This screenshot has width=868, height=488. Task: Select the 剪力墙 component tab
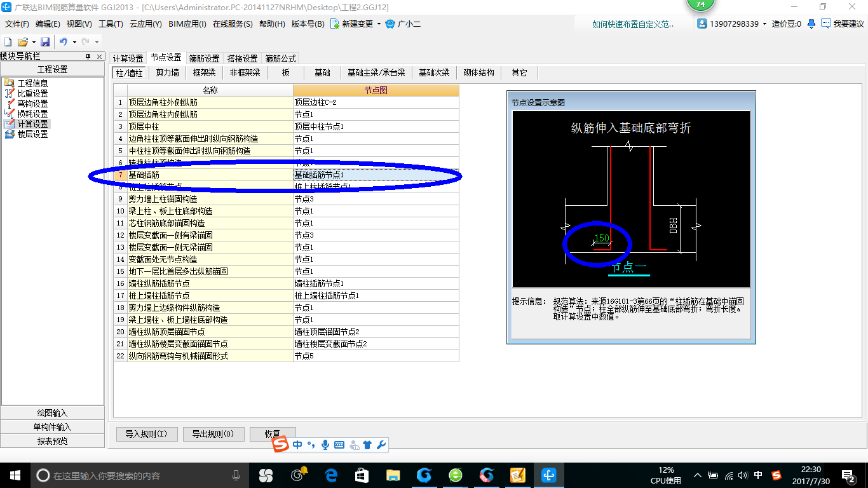168,72
